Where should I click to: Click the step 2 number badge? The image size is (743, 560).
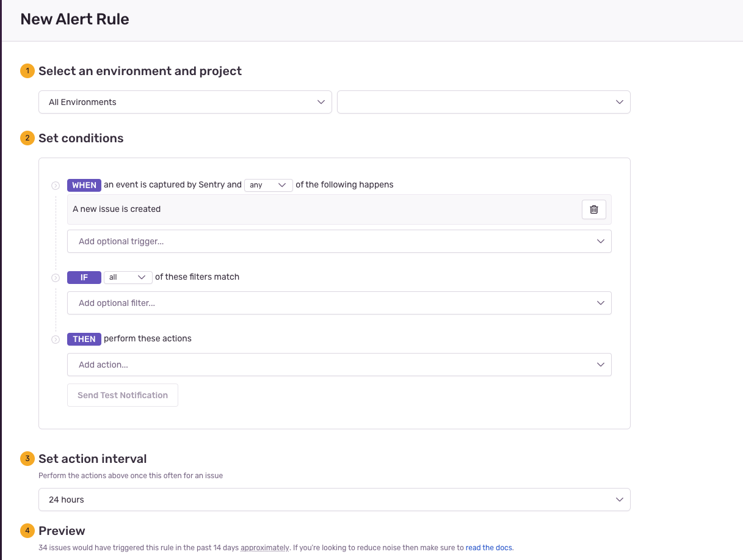coord(27,139)
